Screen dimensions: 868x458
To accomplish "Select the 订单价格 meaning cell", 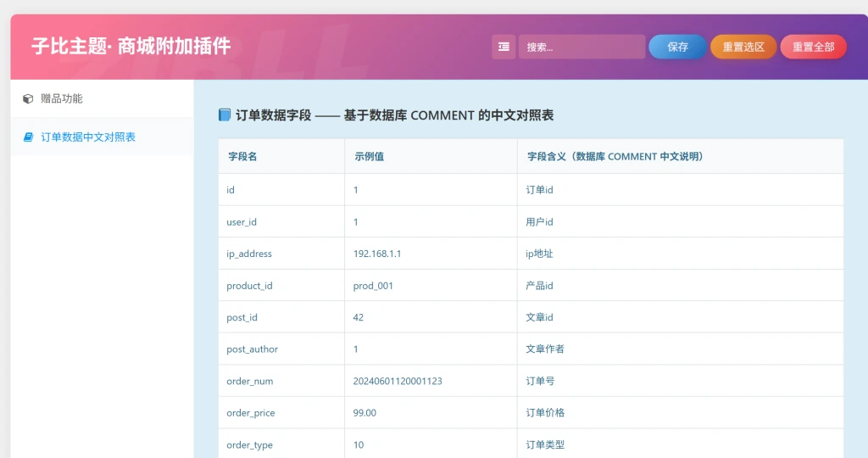I will 545,413.
